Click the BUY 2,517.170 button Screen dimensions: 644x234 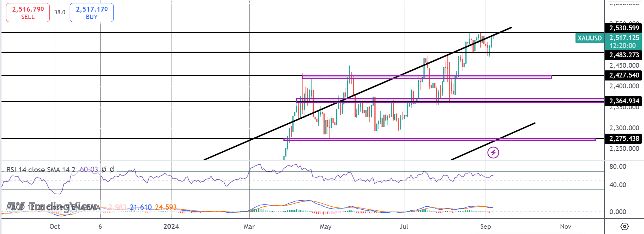92,13
